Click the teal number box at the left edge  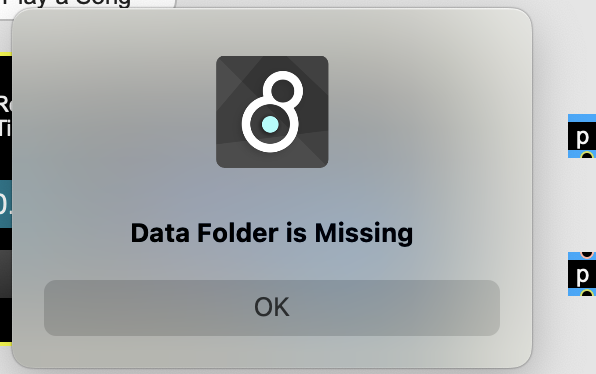tap(6, 204)
